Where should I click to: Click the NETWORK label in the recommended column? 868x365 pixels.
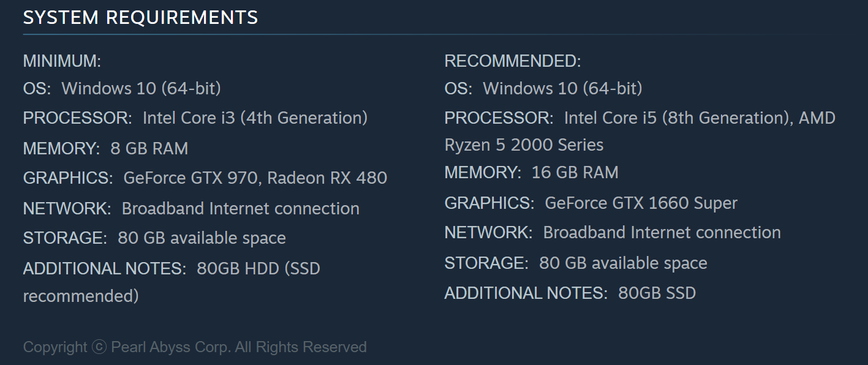point(488,233)
